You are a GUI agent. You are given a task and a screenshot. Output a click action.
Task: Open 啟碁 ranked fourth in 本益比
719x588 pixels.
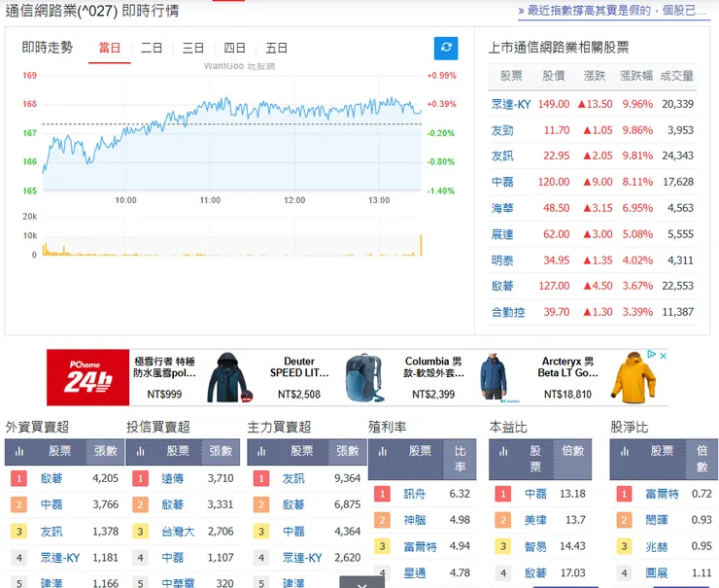pyautogui.click(x=535, y=572)
